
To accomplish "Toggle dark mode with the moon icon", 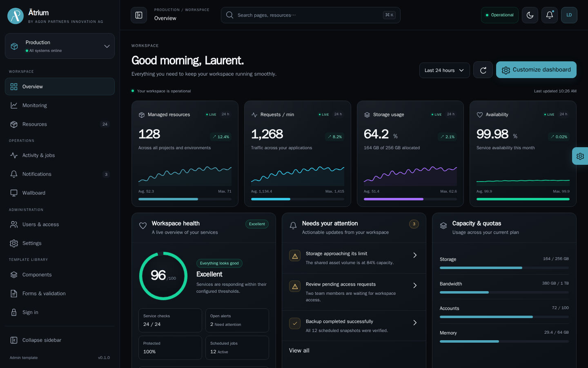I will (x=530, y=15).
